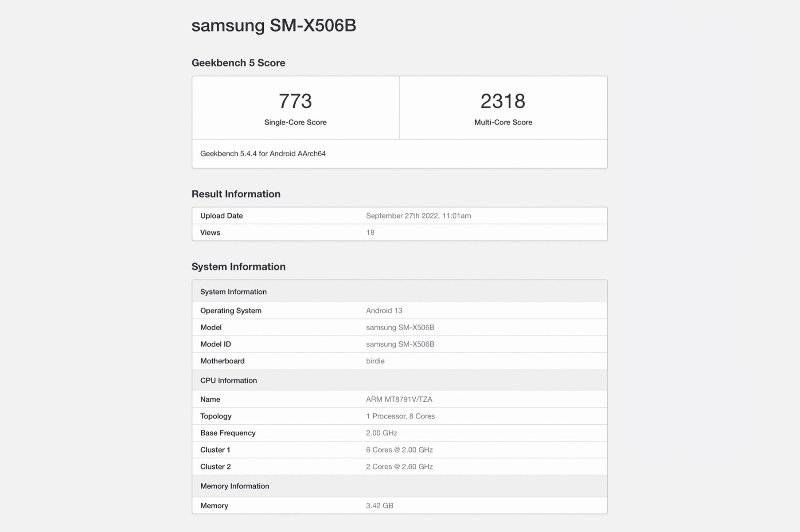The height and width of the screenshot is (532, 800).
Task: Click the Geekbench 5.4.4 for Android AArch64 text
Action: (263, 154)
